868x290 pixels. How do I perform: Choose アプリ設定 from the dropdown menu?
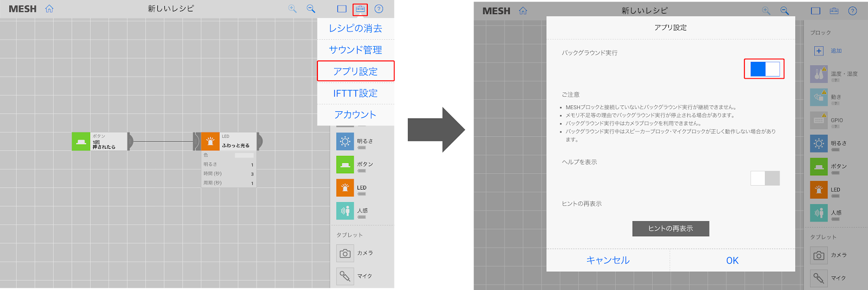[355, 71]
